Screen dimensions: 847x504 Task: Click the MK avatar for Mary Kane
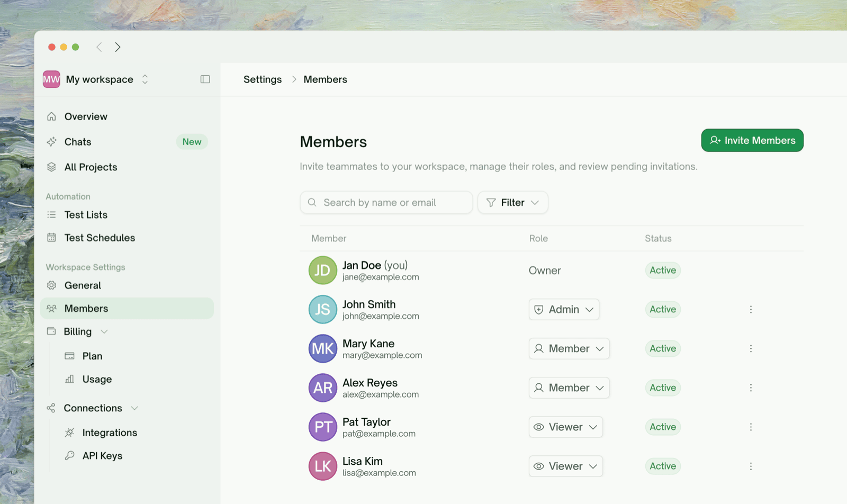[x=323, y=348]
